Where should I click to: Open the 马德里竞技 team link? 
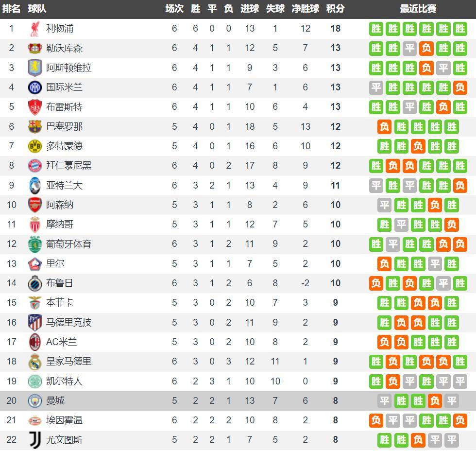[x=68, y=323]
